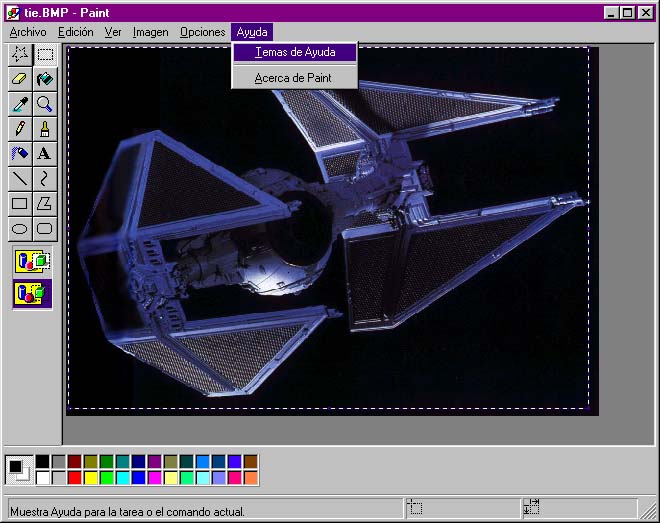Pick the light gray color swatch
This screenshot has width=660, height=523.
coord(59,478)
